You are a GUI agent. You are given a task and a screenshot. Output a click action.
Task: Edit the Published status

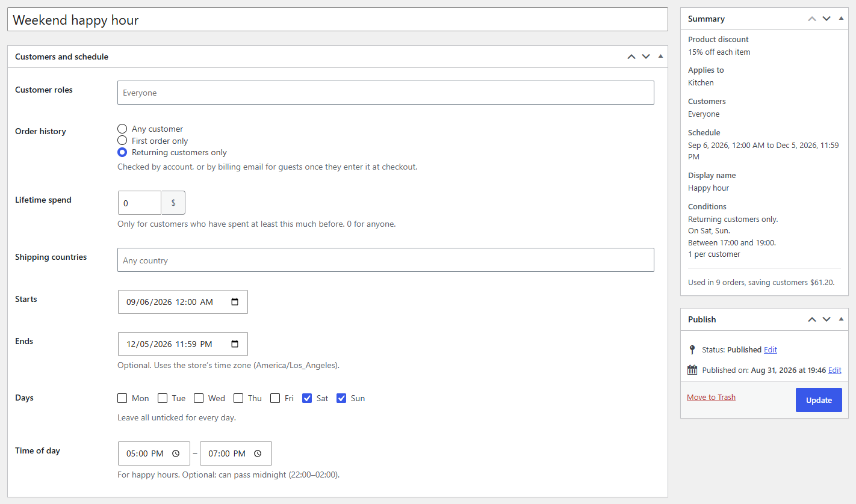[771, 349]
